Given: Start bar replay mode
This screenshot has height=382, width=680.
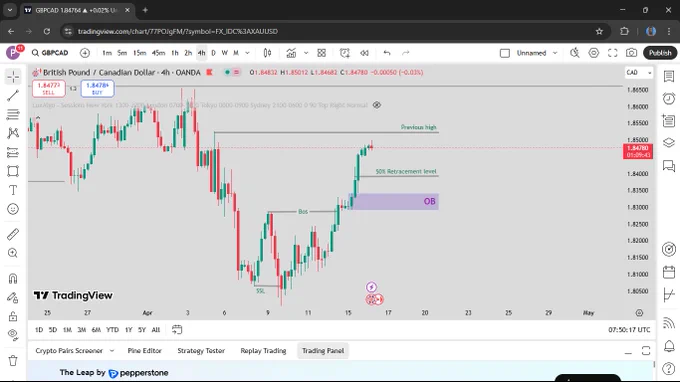Looking at the screenshot, I should [x=364, y=53].
